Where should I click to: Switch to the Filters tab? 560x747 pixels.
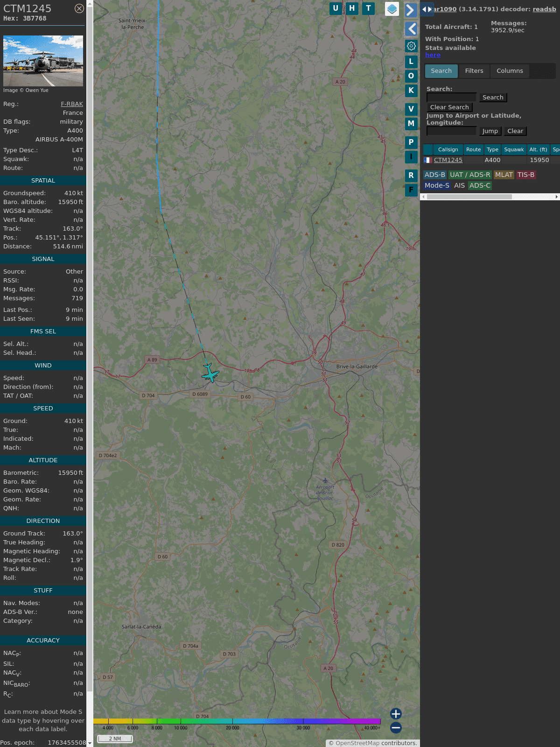[x=474, y=71]
